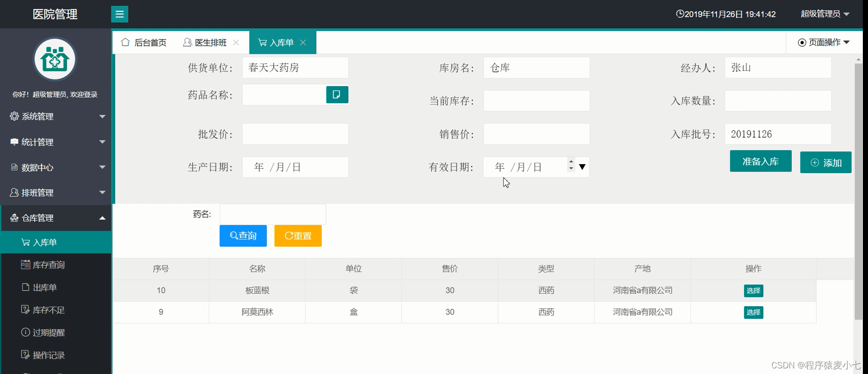868x374 pixels.
Task: Switch to the 后台首页 tab
Action: pos(143,43)
